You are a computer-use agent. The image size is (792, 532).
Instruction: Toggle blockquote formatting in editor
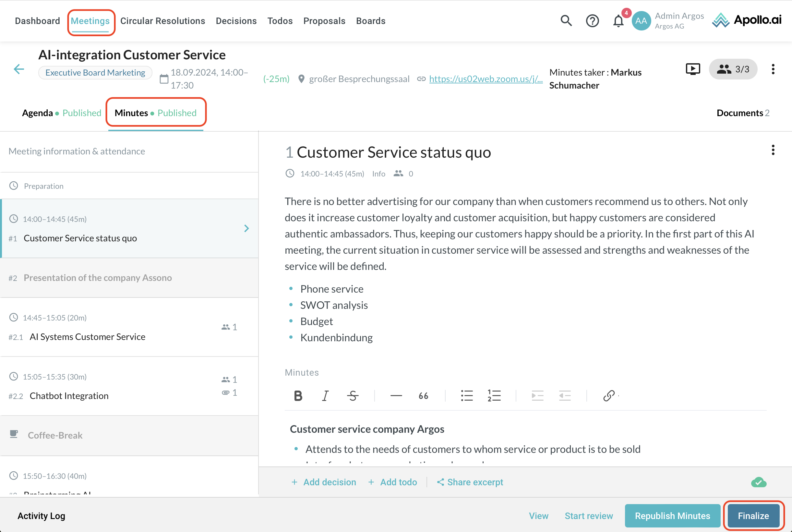(x=423, y=396)
